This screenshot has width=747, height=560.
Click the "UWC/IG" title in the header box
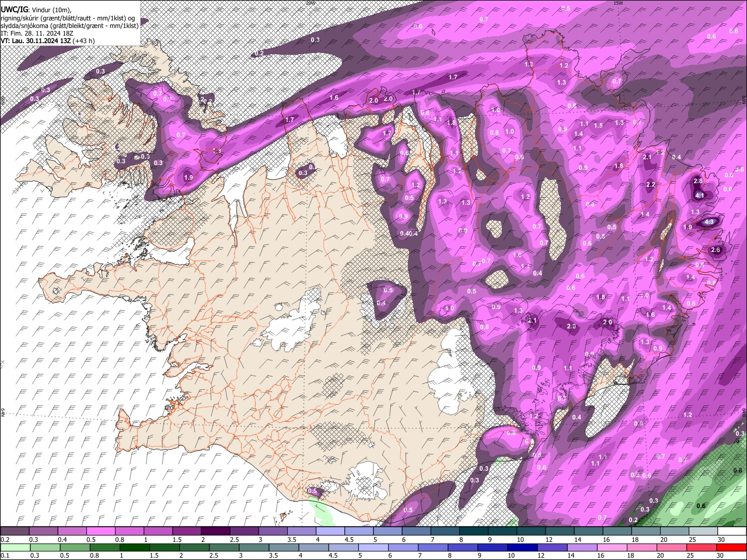pos(13,9)
